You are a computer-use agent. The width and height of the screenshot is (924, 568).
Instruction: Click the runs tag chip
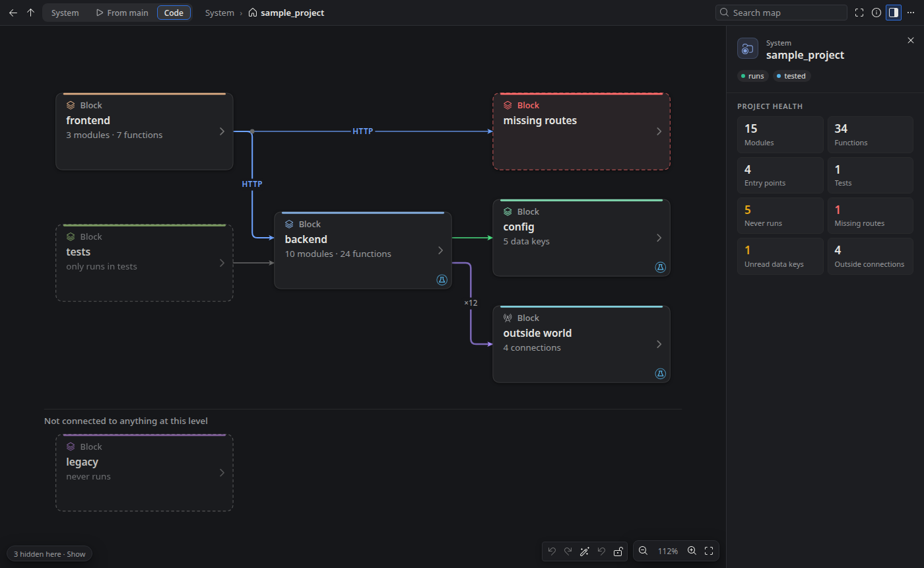[753, 76]
